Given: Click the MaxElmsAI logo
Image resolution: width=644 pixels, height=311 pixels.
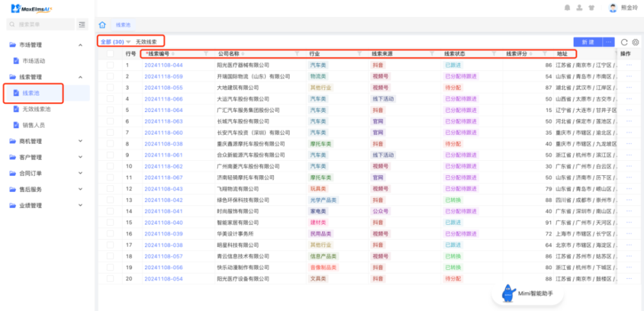Looking at the screenshot, I should tap(31, 8).
